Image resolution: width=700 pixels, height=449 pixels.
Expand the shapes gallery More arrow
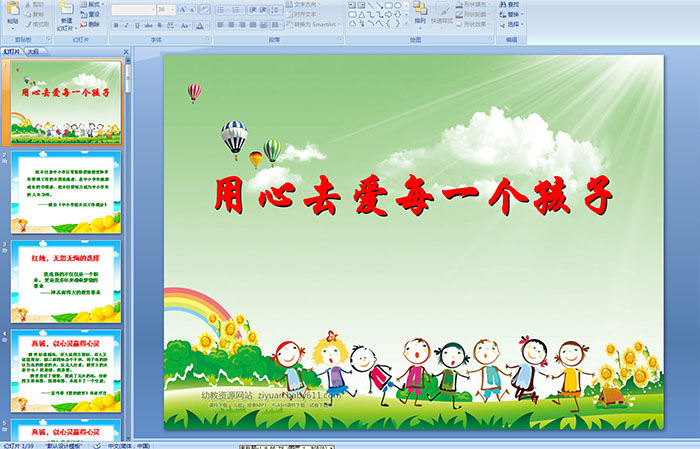point(406,23)
